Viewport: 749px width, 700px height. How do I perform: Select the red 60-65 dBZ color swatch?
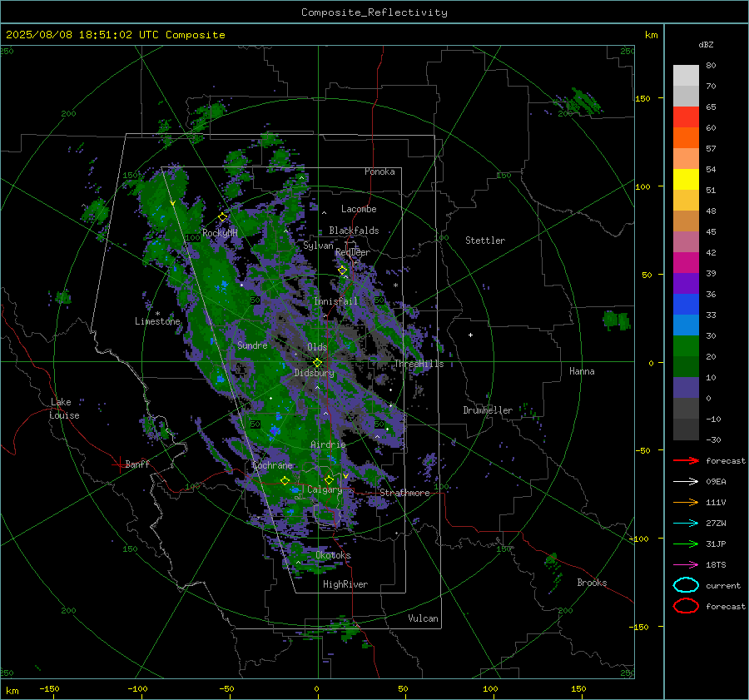tap(686, 117)
